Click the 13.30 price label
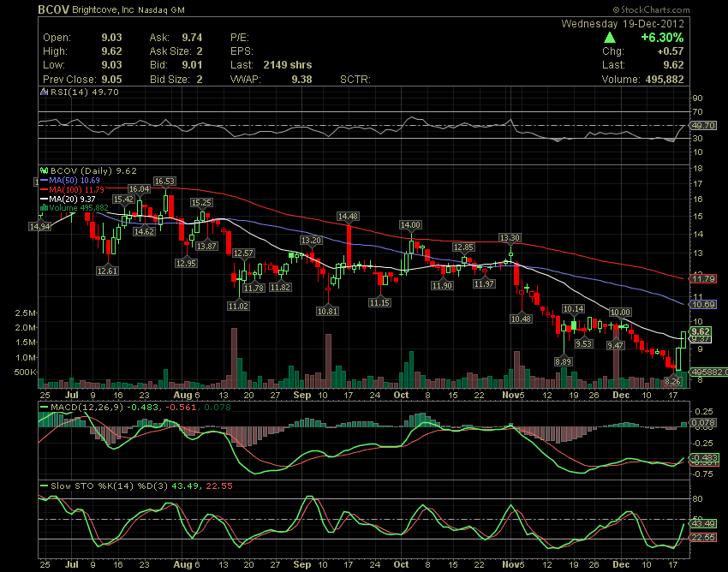The height and width of the screenshot is (572, 728). coord(510,238)
